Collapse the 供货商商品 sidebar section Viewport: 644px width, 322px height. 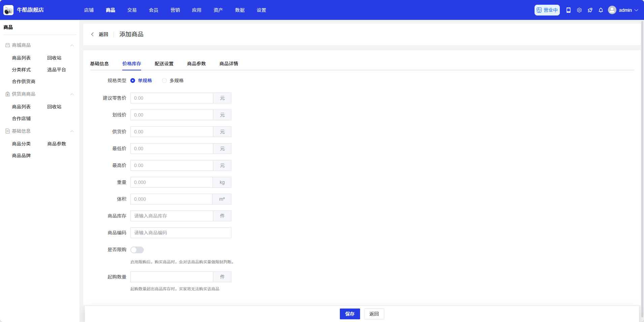click(72, 94)
